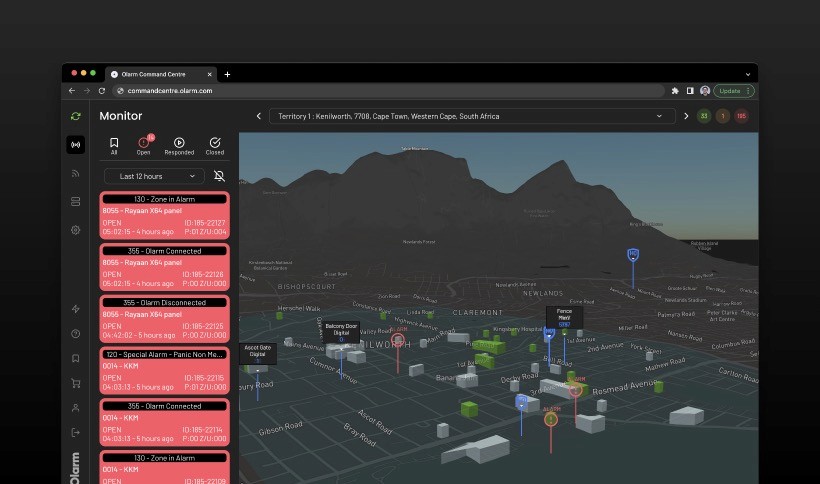Open Special Alarm Panic card ID:185-22115
This screenshot has width=820, height=484.
[164, 371]
